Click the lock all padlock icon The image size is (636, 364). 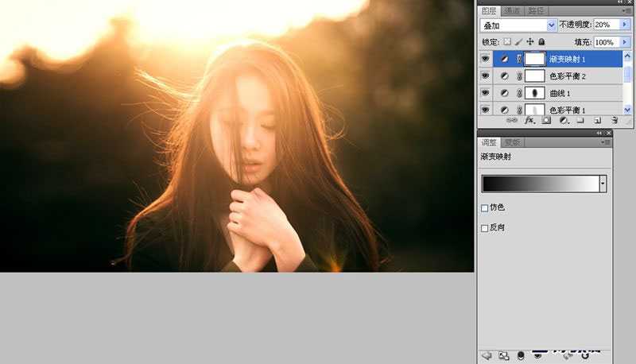pyautogui.click(x=541, y=41)
